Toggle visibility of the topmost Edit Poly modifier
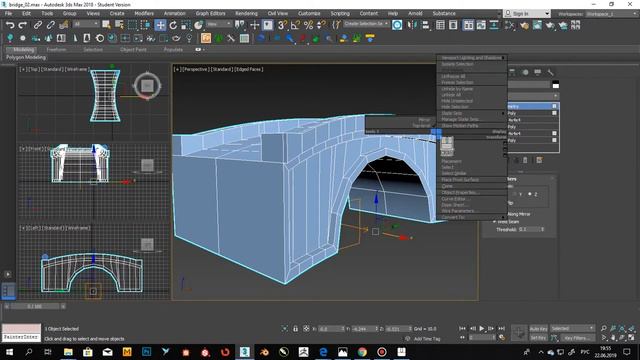This screenshot has height=360, width=640. coord(554,113)
